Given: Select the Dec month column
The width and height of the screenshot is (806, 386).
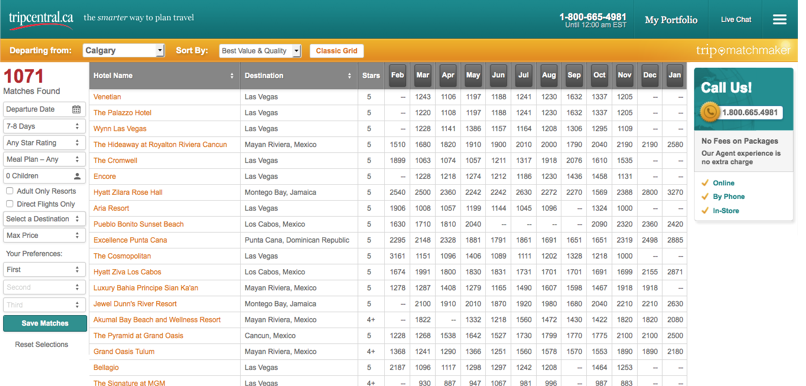Looking at the screenshot, I should (x=650, y=75).
